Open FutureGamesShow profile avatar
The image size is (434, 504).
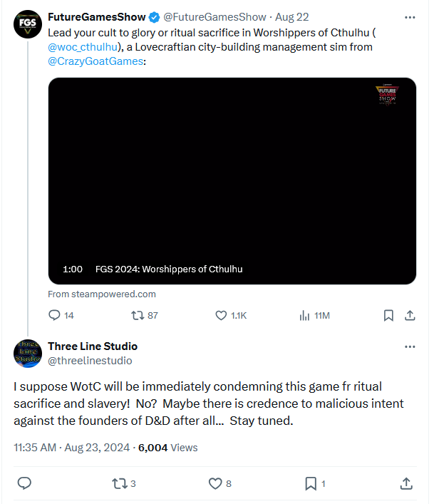[x=28, y=25]
